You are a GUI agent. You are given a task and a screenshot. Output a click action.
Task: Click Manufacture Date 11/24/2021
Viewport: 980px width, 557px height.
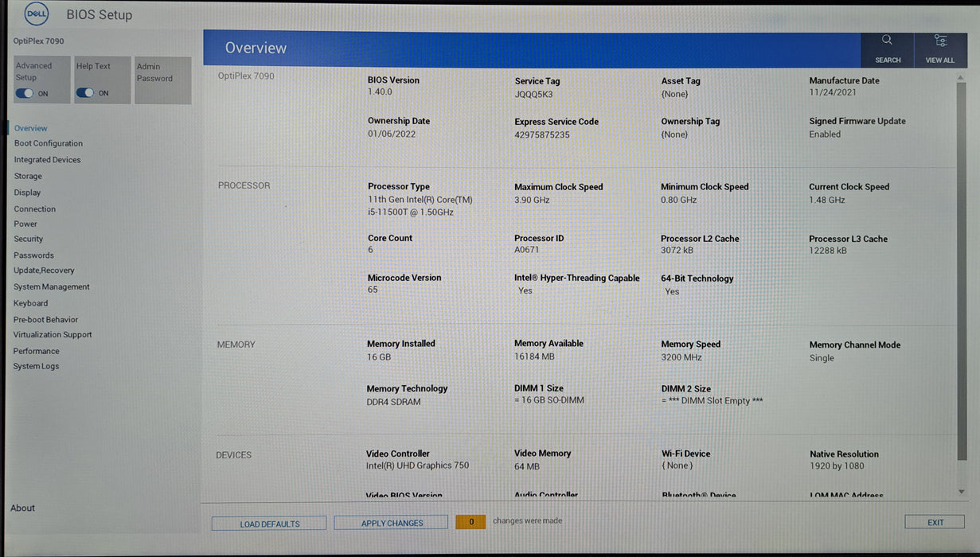(833, 93)
